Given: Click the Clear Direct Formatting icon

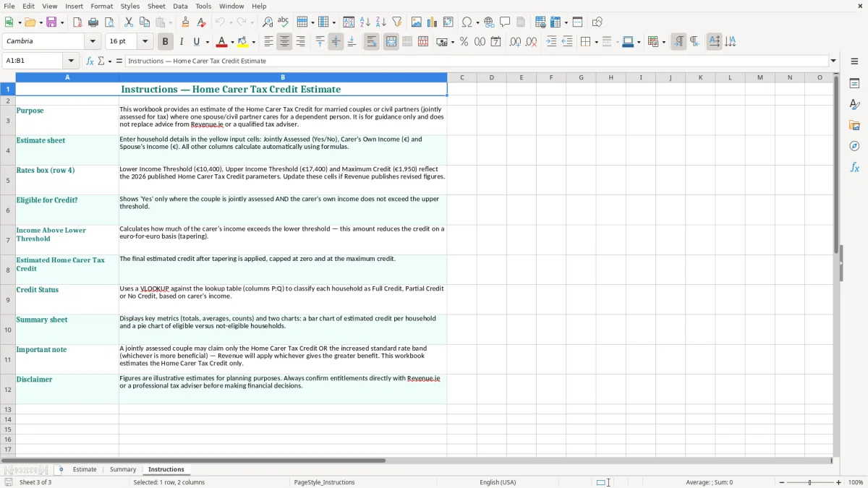Looking at the screenshot, I should (202, 22).
